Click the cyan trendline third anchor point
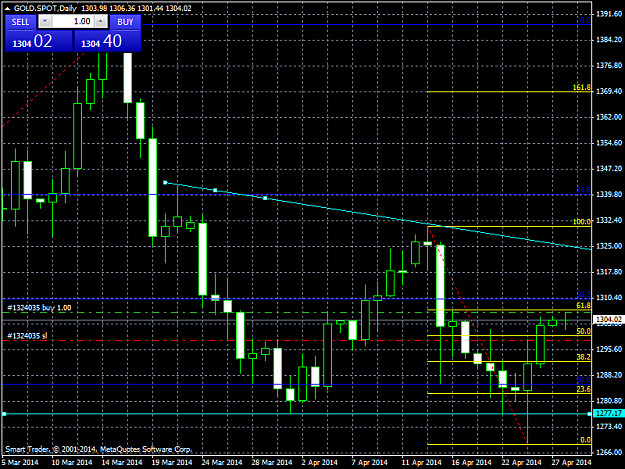This screenshot has height=469, width=625. pos(265,198)
